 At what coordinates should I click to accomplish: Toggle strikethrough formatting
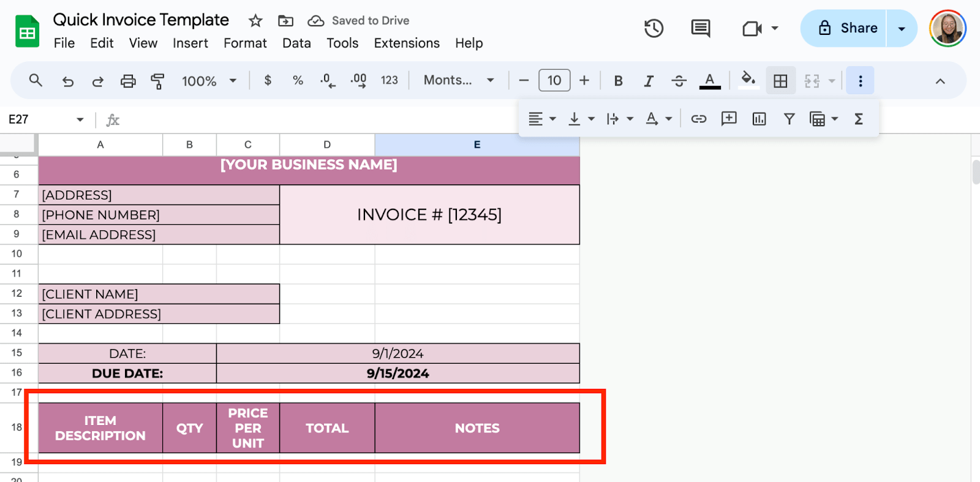pyautogui.click(x=679, y=81)
